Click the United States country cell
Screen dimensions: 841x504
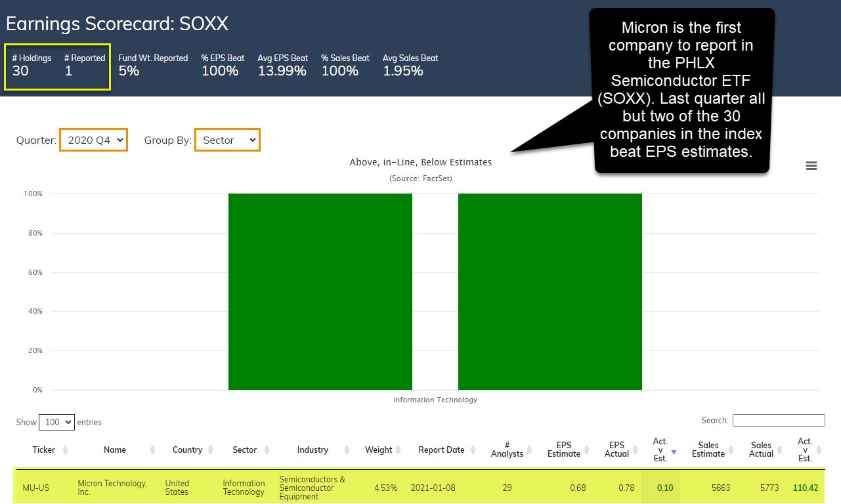pyautogui.click(x=177, y=488)
